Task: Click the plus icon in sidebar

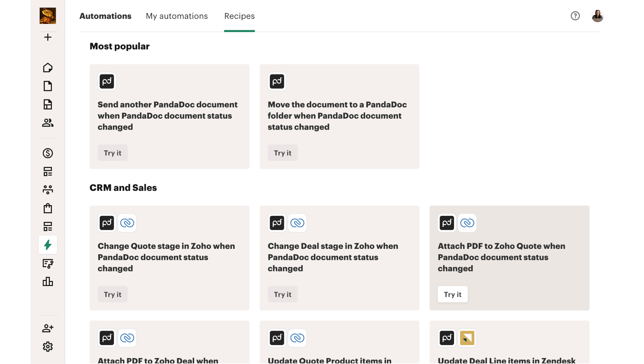Action: pyautogui.click(x=48, y=37)
